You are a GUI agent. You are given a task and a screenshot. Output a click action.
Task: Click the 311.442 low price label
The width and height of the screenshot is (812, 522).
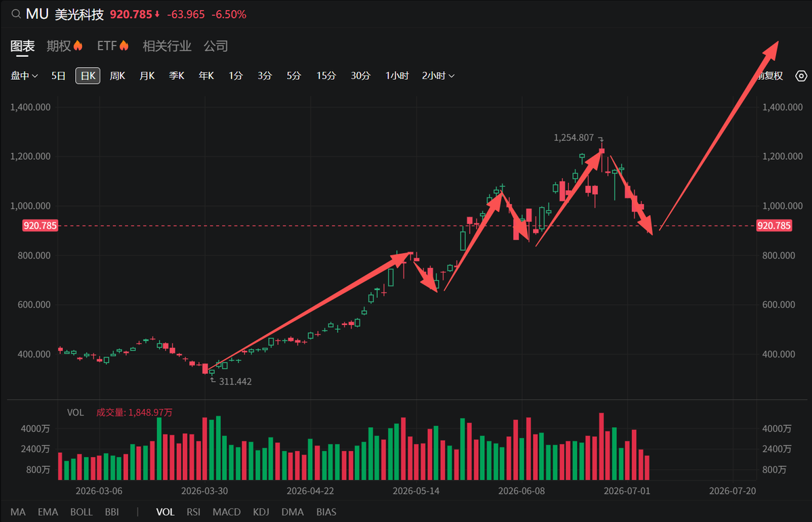click(235, 382)
